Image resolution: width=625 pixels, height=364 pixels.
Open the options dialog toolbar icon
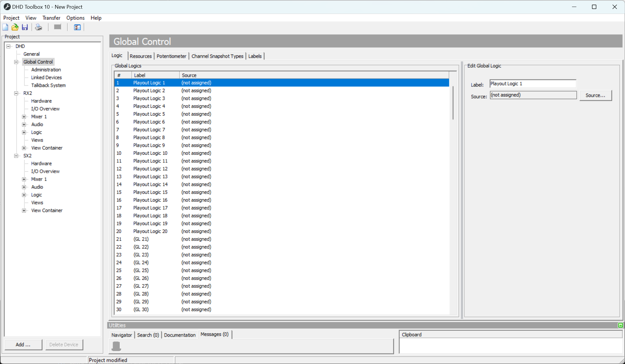76,27
